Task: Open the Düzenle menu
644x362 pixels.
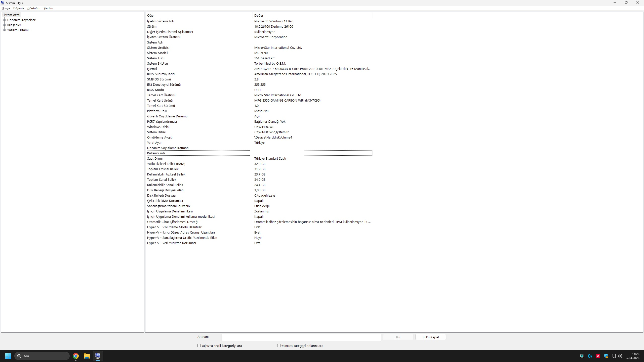Action: (19, 8)
